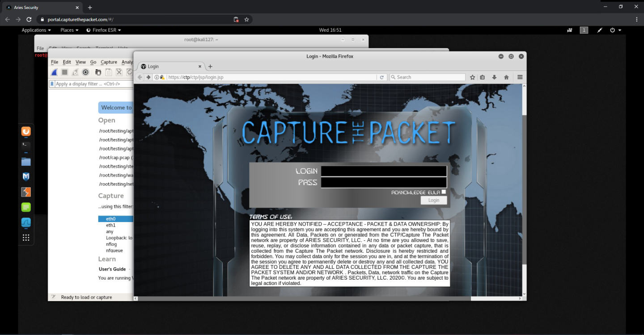Start capturing packets with Wireshark shark fin icon

coord(54,72)
